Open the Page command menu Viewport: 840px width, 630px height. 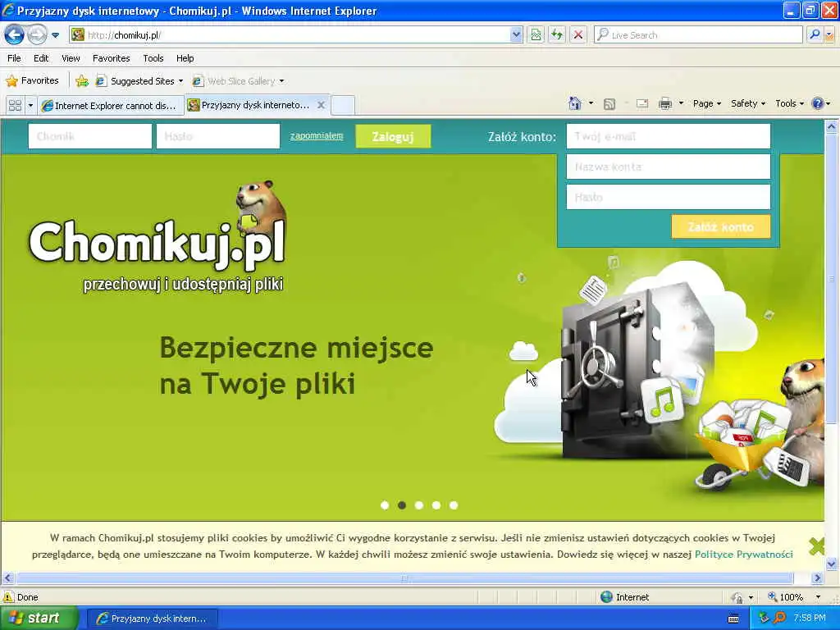click(x=707, y=103)
